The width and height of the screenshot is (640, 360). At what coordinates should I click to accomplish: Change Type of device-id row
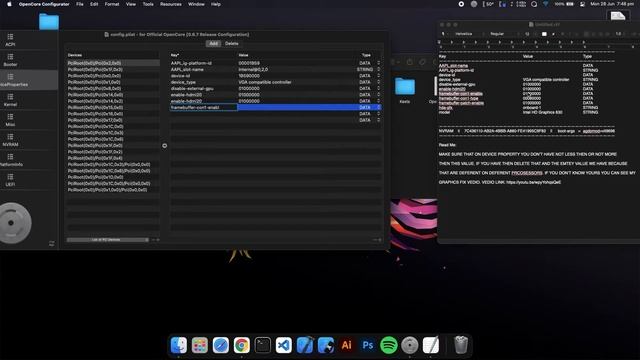click(x=368, y=76)
